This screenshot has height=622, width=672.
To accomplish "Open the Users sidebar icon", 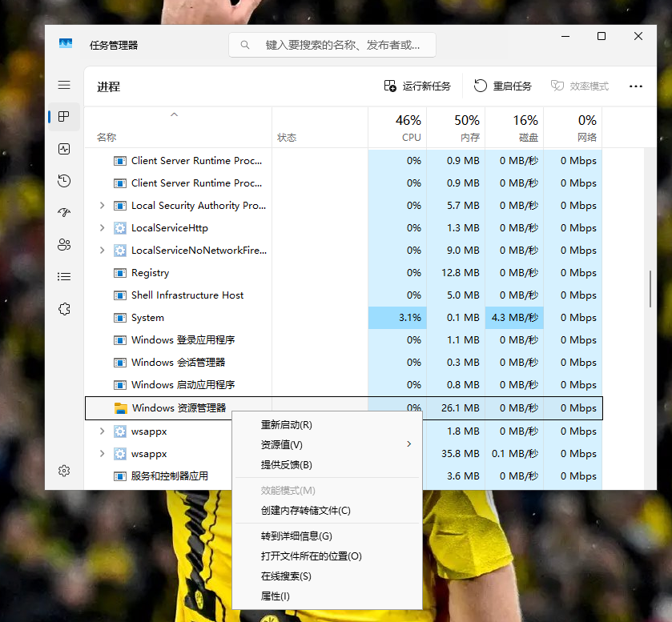I will pos(64,245).
